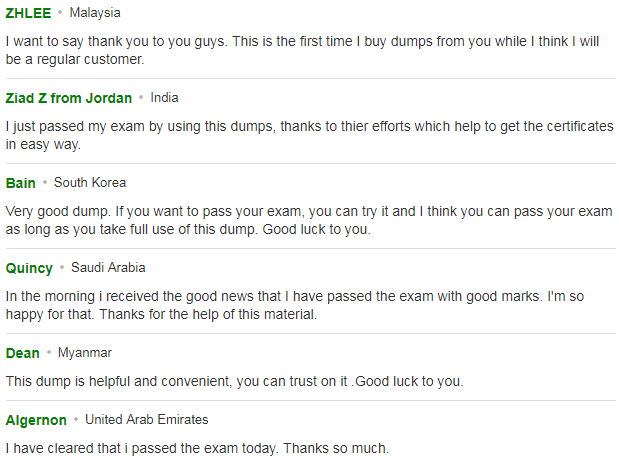This screenshot has height=462, width=619.
Task: Select Bain's review starting 'Very good dump'
Action: [x=309, y=220]
